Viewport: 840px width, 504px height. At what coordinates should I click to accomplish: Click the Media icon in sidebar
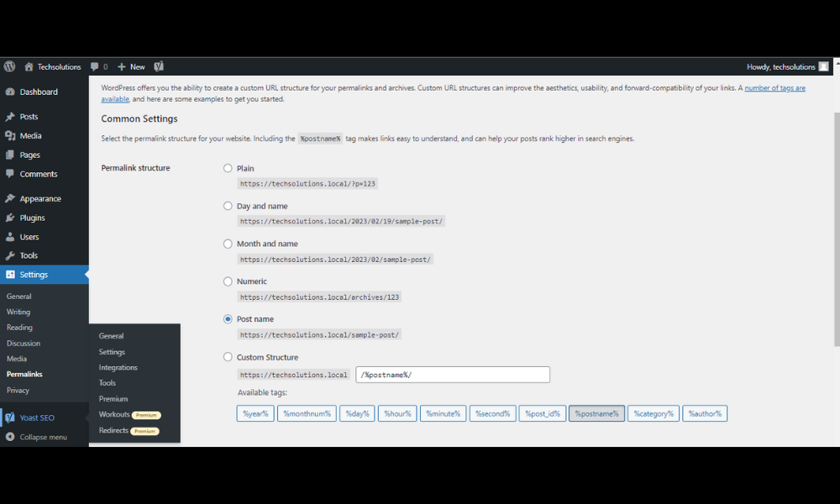(x=10, y=135)
